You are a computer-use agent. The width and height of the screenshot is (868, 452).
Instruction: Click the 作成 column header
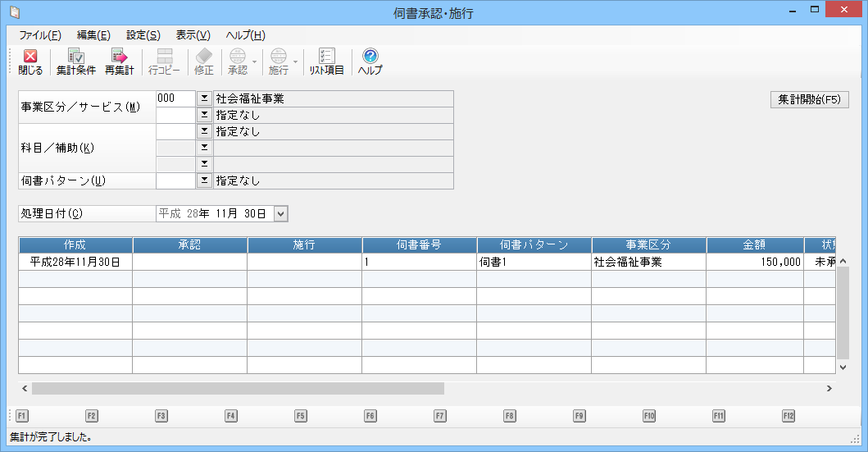pyautogui.click(x=75, y=245)
